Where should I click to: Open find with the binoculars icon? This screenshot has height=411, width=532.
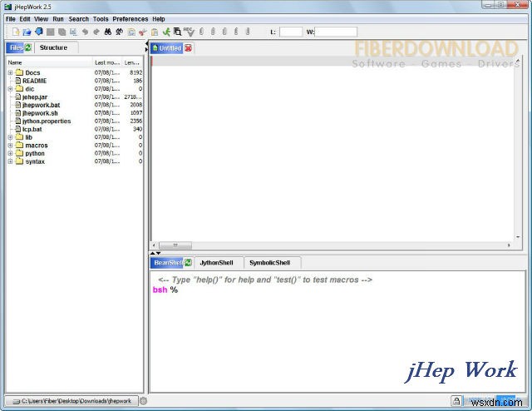coord(108,32)
